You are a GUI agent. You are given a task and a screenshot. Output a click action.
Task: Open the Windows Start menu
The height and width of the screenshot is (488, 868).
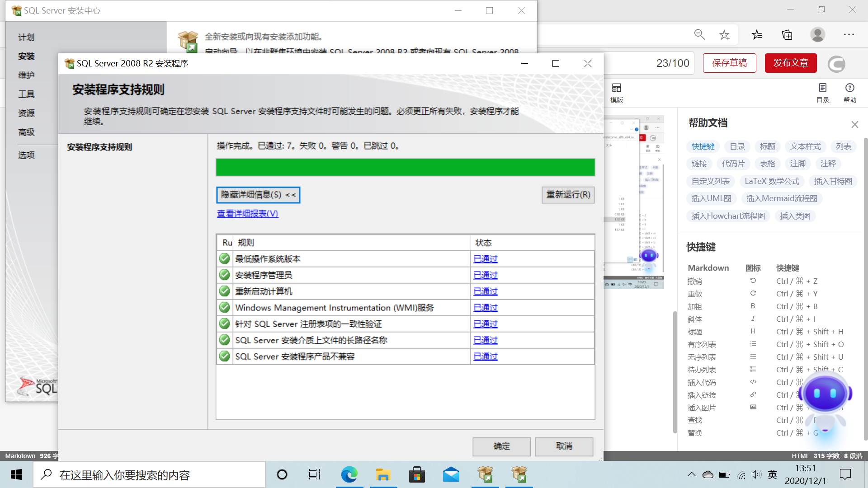pos(16,474)
